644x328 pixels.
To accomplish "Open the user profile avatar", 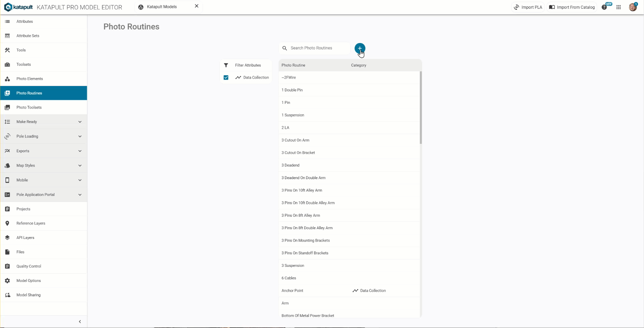I will (x=633, y=7).
